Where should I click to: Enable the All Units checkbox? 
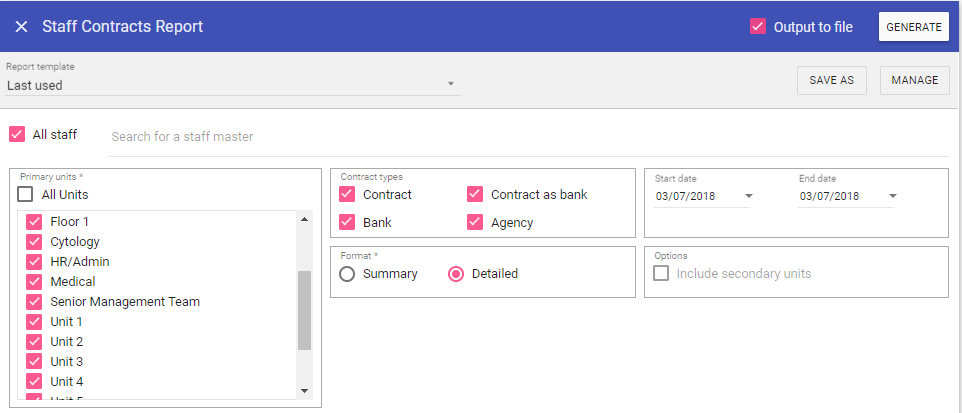(25, 194)
